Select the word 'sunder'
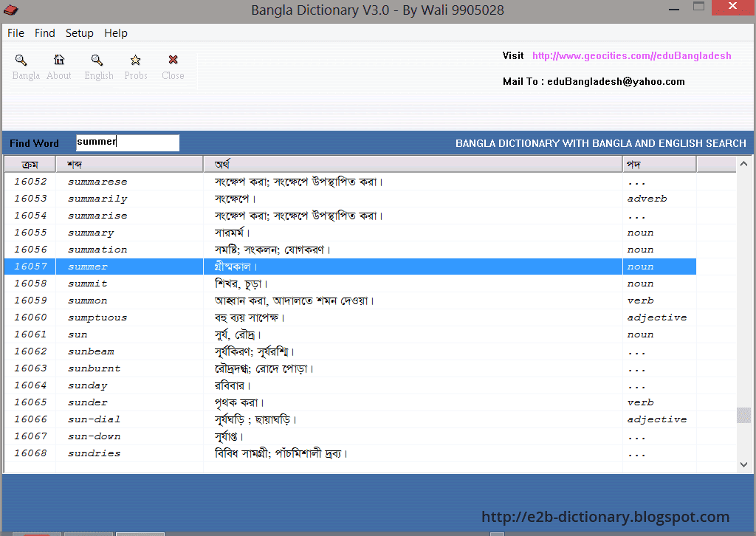The height and width of the screenshot is (536, 756). [88, 402]
